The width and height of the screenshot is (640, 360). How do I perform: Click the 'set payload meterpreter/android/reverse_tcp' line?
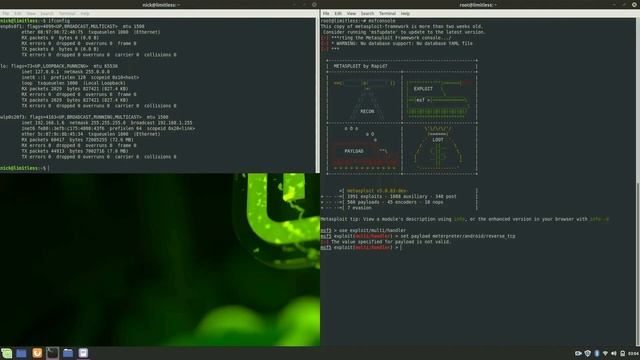(x=418, y=236)
